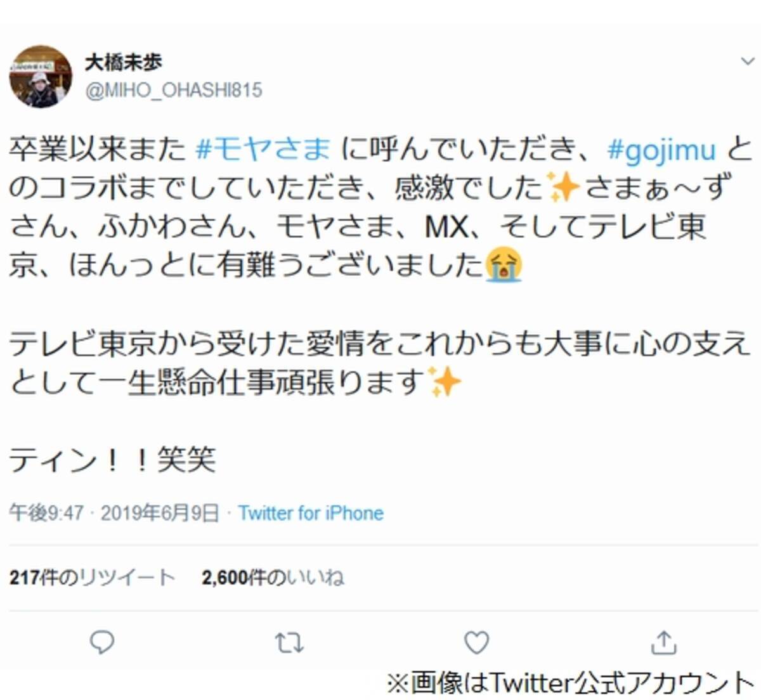Click the @MIHO_OHASHI815 handle
Viewport: 761px width, 700px height.
tap(173, 90)
